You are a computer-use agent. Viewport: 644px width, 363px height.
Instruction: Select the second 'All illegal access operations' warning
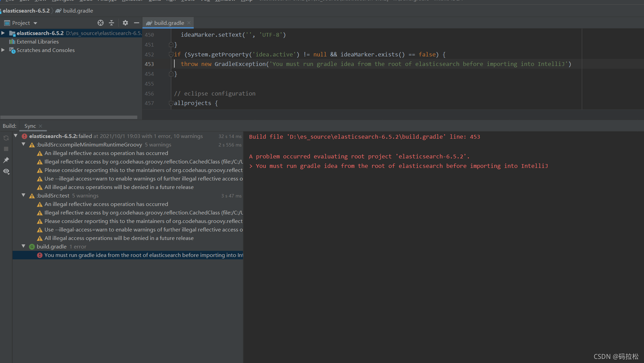click(x=119, y=238)
